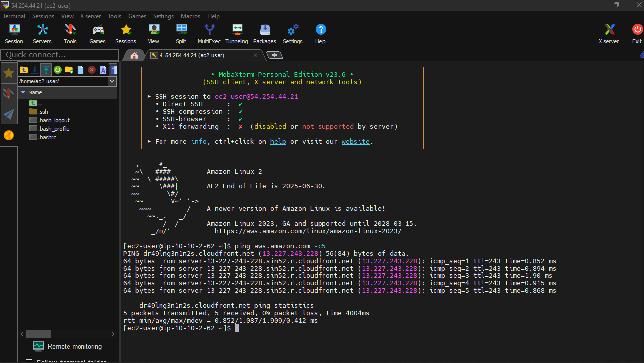Click the Tools toolbar icon
Image resolution: width=644 pixels, height=363 pixels.
pos(70,34)
